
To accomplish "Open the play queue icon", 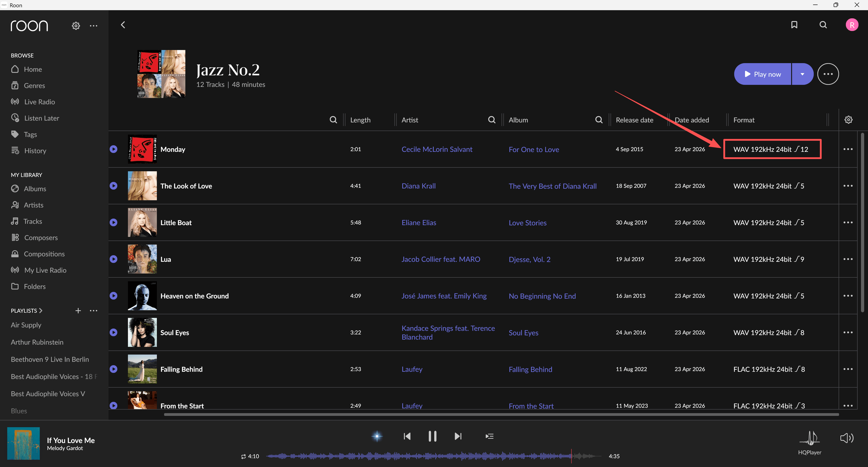I will 489,436.
